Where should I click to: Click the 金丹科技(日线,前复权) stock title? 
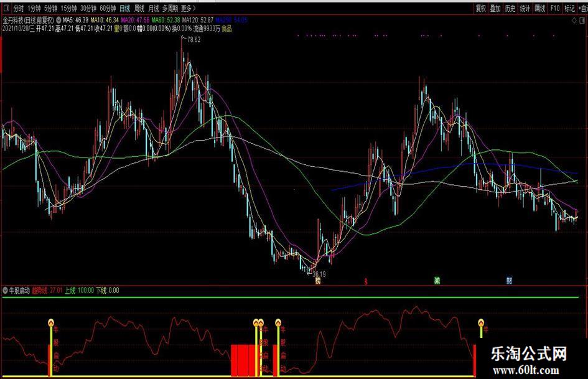(x=29, y=20)
